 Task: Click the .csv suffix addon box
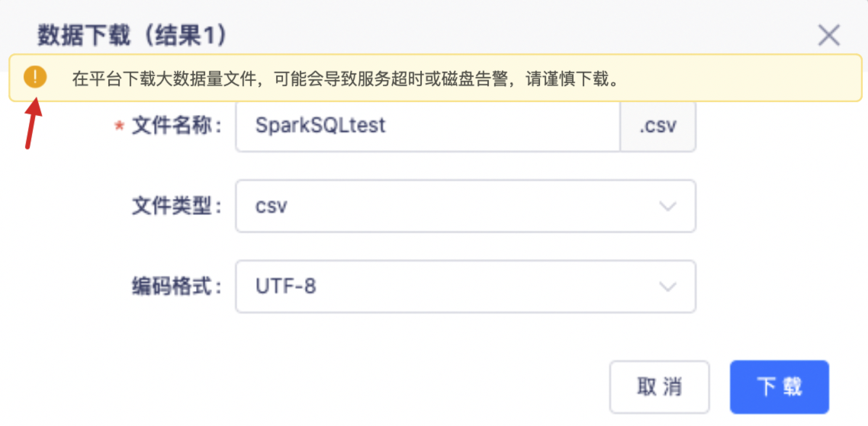pos(657,127)
